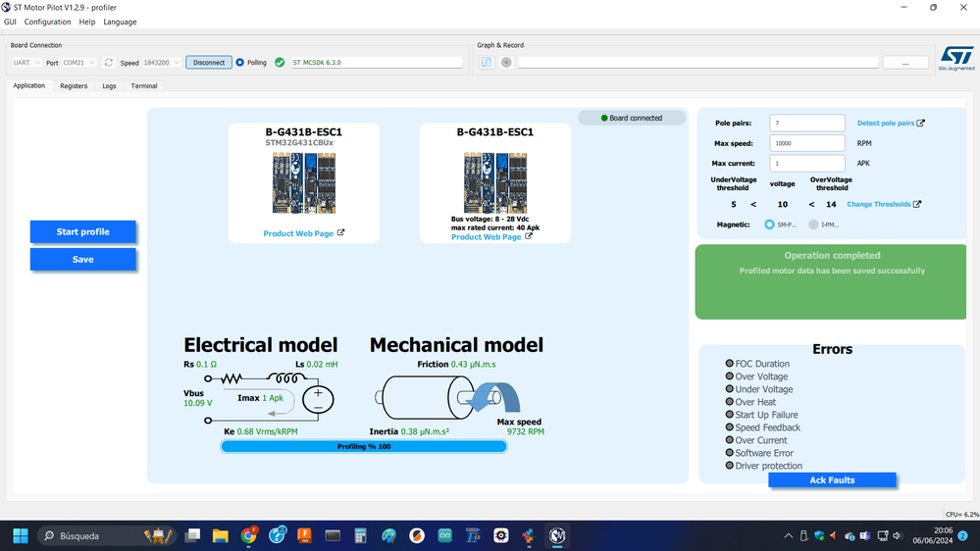Click the right B-G431B-ESC1 power board image
This screenshot has width=980, height=551.
pos(495,183)
